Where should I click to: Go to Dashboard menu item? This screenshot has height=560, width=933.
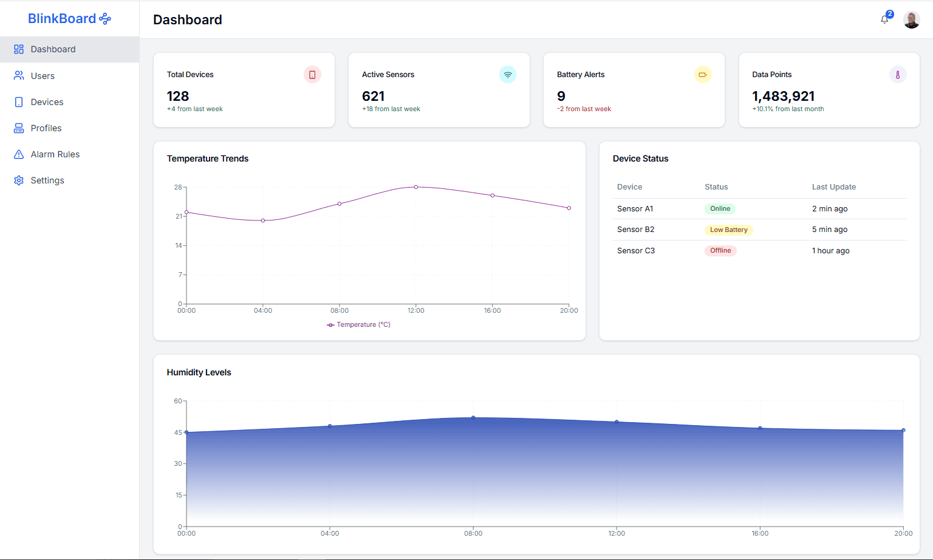[x=69, y=49]
